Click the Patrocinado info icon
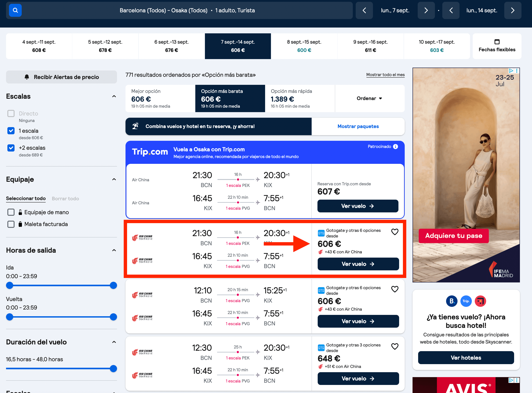Image resolution: width=532 pixels, height=393 pixels. click(395, 147)
